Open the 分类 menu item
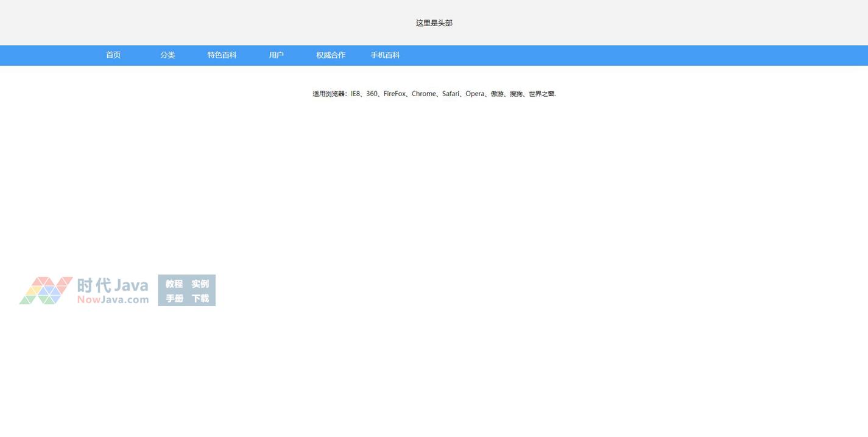The width and height of the screenshot is (868, 437). click(x=168, y=55)
